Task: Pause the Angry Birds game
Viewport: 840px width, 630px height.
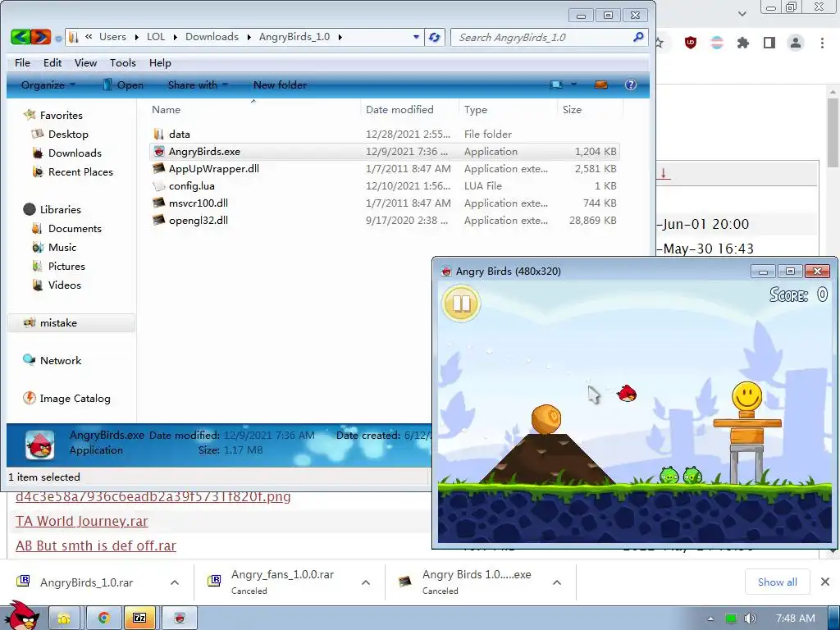Action: [461, 304]
